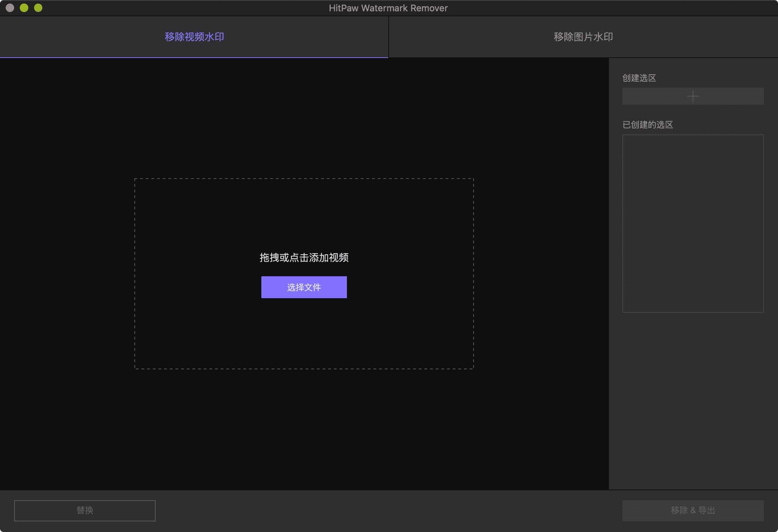Click the 拖拽或点击添加视频 text area
Image resolution: width=778 pixels, height=532 pixels.
[x=304, y=258]
